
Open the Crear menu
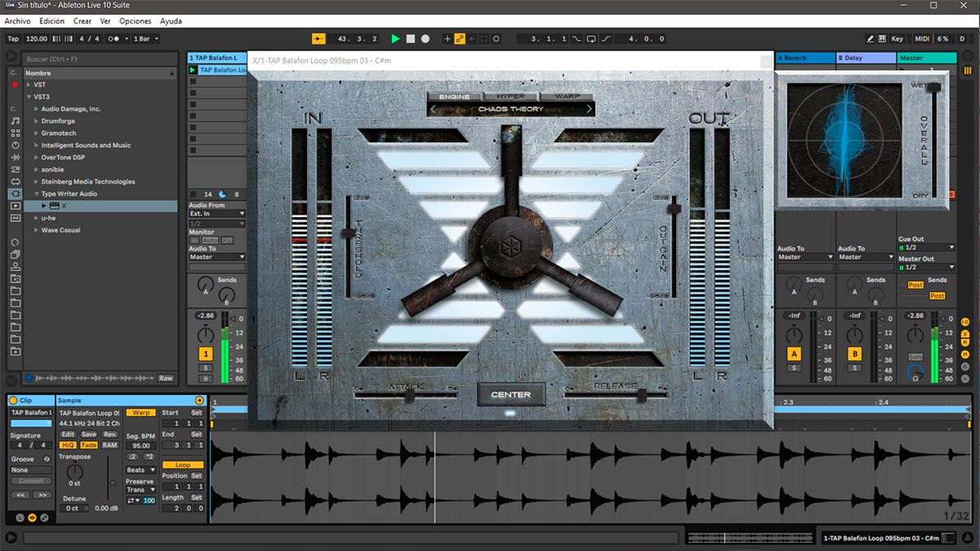(82, 21)
